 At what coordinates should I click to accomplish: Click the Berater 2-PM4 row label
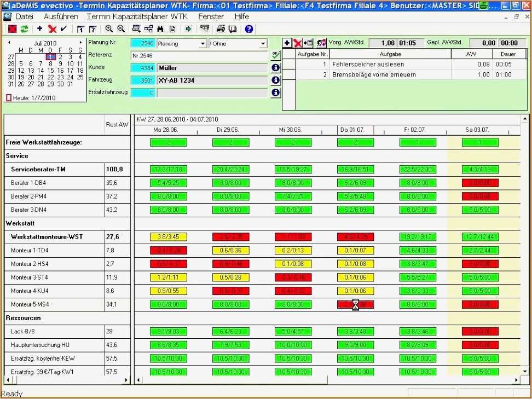(x=29, y=196)
